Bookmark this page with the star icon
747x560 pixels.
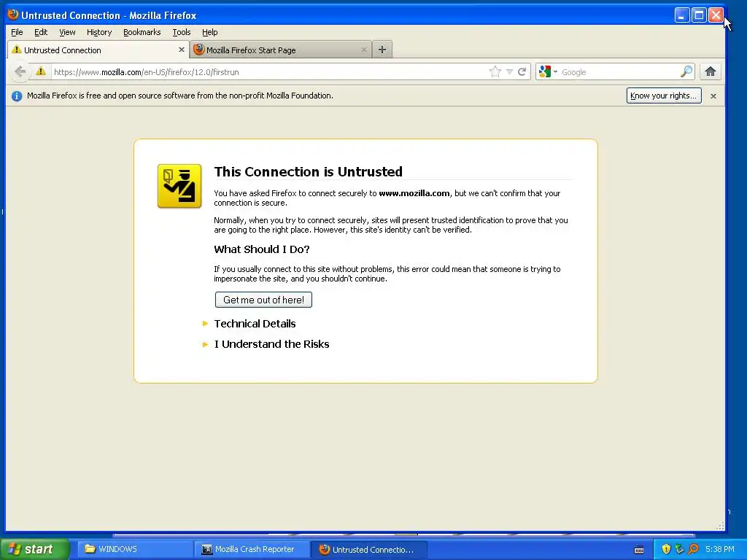coord(495,72)
